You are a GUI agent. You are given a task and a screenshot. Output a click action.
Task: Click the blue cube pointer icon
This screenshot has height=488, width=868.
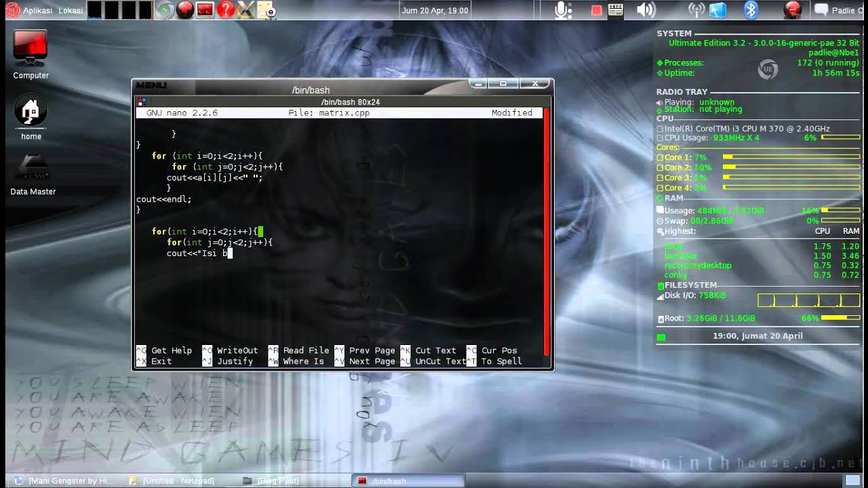[718, 10]
